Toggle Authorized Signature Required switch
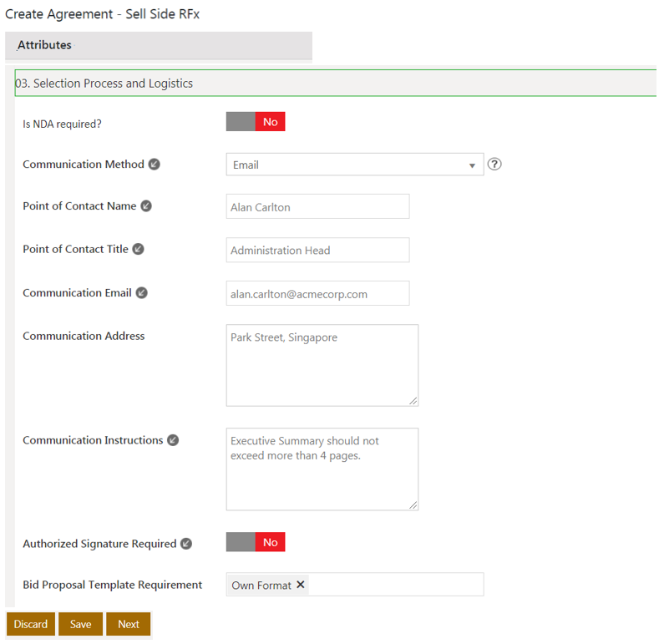This screenshot has width=659, height=644. tap(256, 543)
